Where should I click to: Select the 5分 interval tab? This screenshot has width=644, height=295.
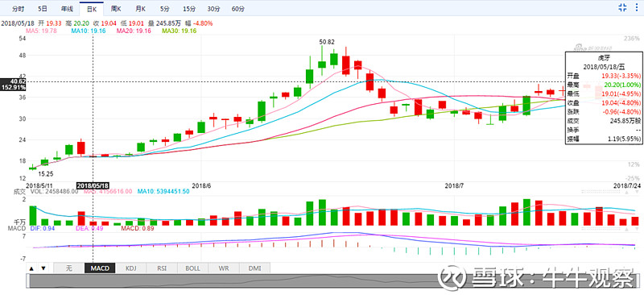coord(165,9)
